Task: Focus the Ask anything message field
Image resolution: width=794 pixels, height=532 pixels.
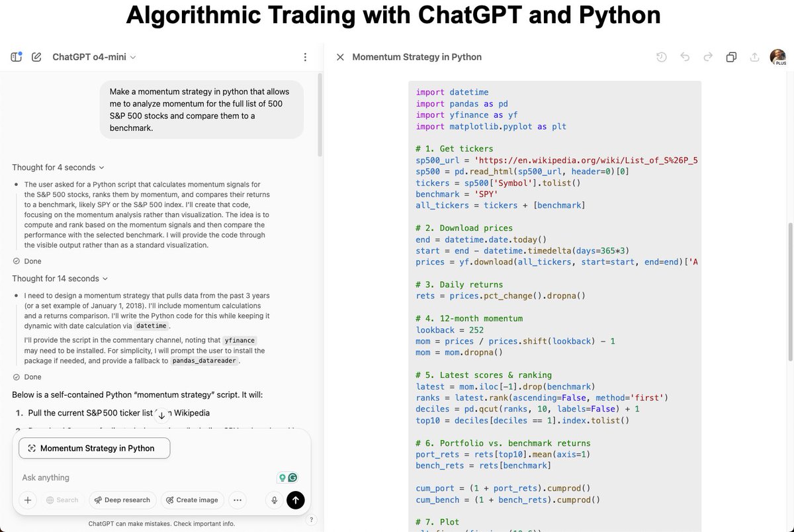Action: coord(146,478)
